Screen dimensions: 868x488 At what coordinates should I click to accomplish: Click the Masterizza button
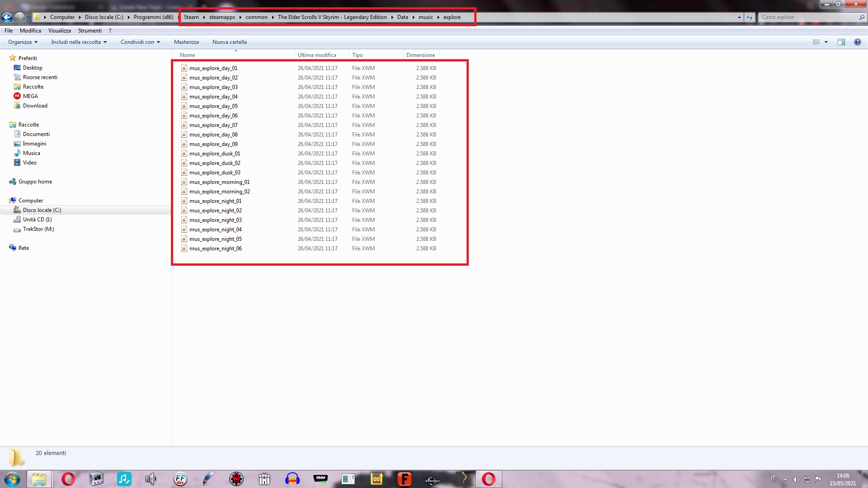coord(186,42)
